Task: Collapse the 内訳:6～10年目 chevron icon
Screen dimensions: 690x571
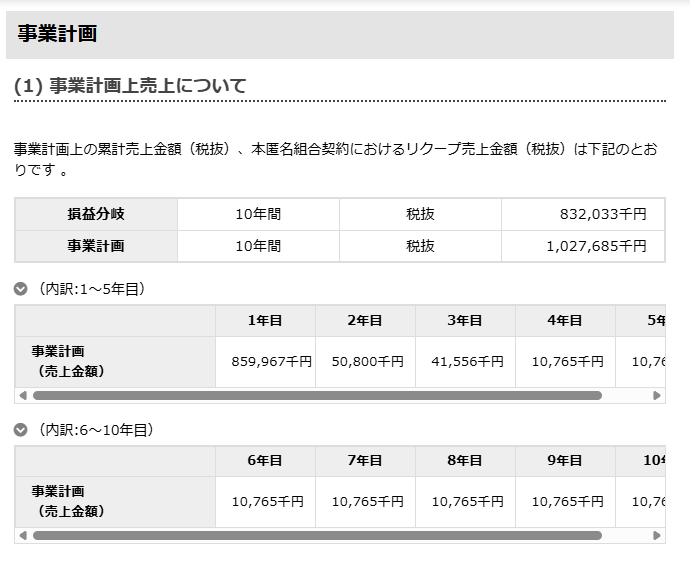Action: coord(21,430)
